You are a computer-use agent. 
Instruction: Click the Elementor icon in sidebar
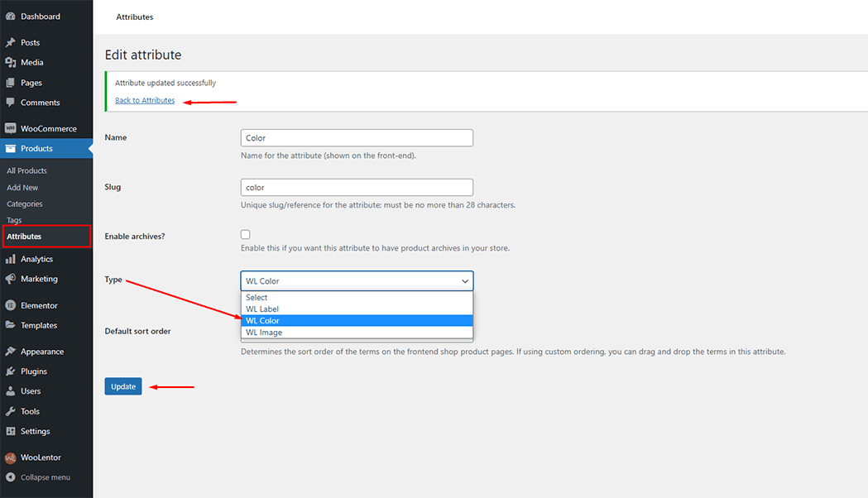click(10, 306)
